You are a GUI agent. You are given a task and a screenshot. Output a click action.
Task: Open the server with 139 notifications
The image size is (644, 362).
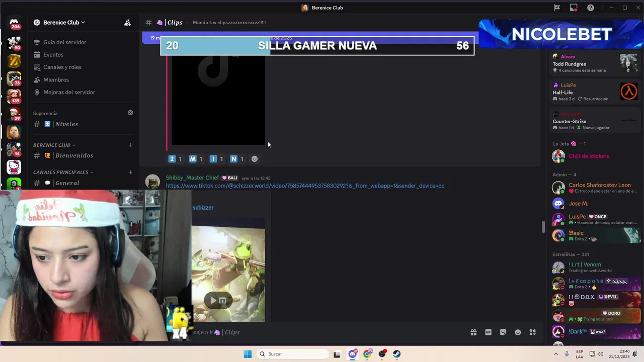click(x=14, y=96)
